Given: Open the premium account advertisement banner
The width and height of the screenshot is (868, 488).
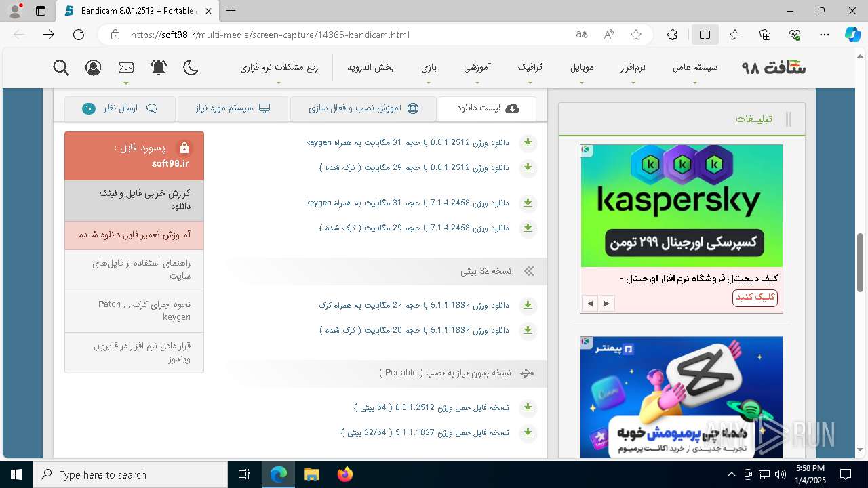Looking at the screenshot, I should (x=682, y=397).
